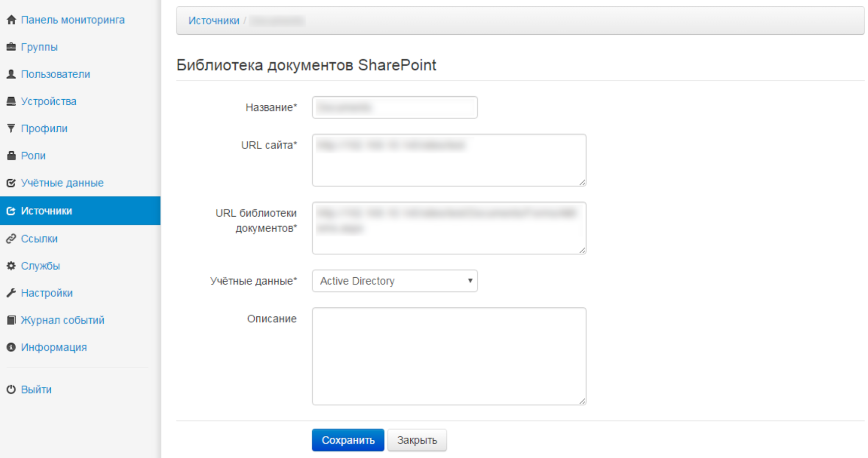Click the briefcase icon next to Группы
This screenshot has height=458, width=868.
[x=11, y=47]
